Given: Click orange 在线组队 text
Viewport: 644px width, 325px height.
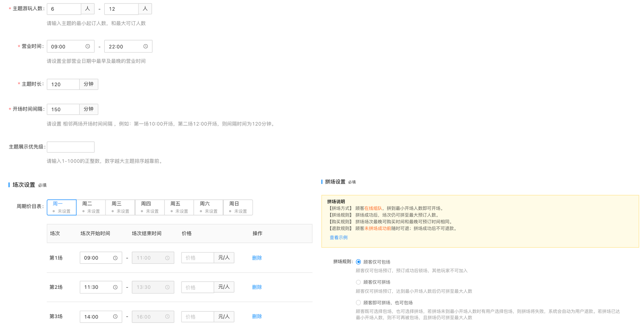Looking at the screenshot, I should 373,208.
